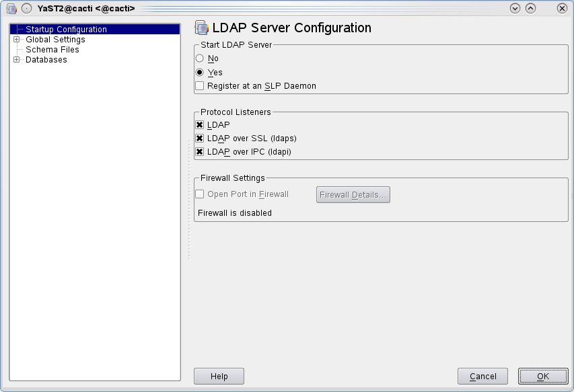Select Startup Configuration in the sidebar
Viewport: 574px width, 392px height.
pyautogui.click(x=66, y=29)
